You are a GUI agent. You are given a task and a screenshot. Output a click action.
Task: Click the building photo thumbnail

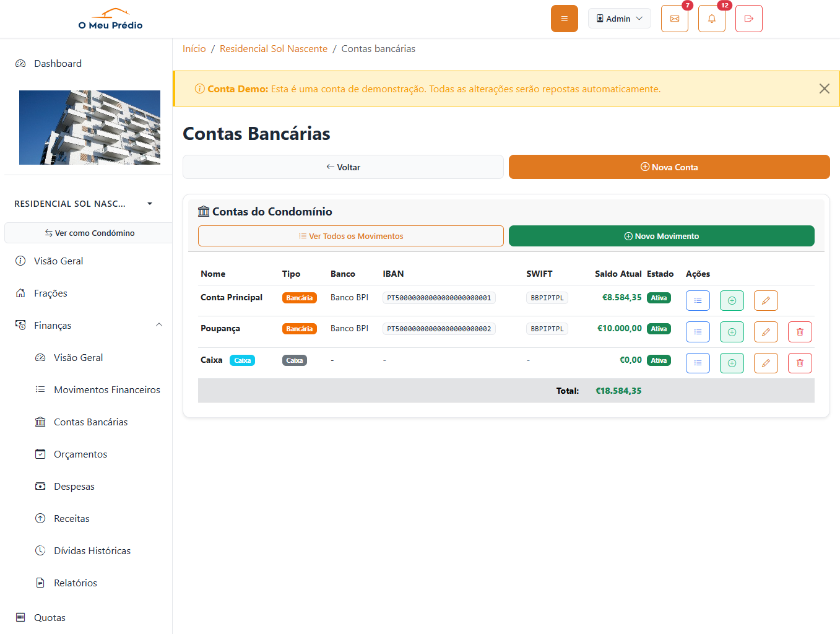pos(89,127)
